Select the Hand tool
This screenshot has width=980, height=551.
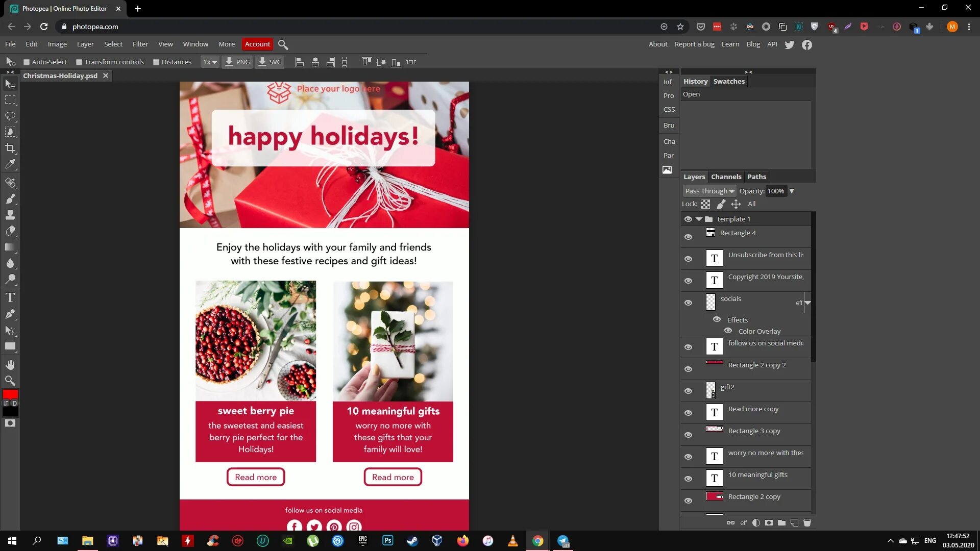point(10,365)
